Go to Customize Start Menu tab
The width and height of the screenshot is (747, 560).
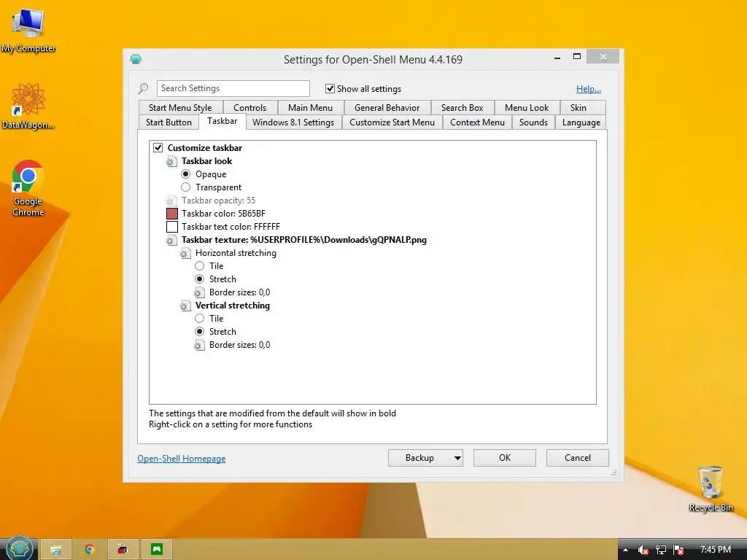[x=392, y=122]
